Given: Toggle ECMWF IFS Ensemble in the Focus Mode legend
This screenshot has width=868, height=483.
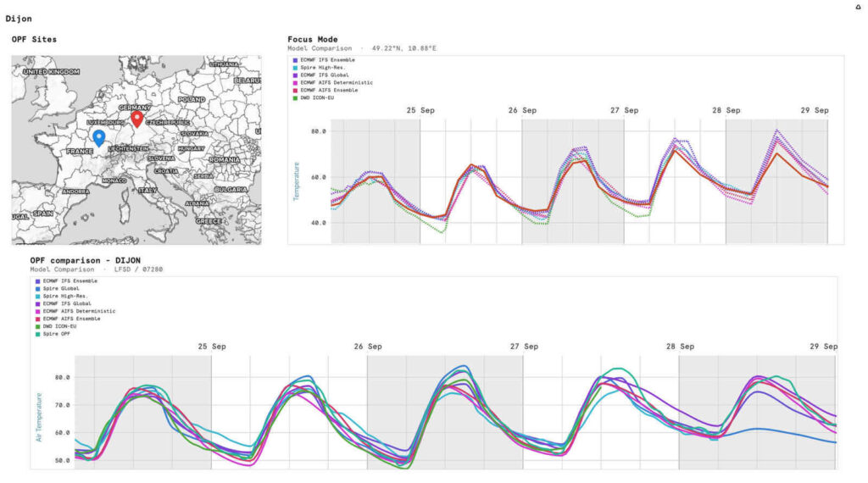Looking at the screenshot, I should (x=325, y=60).
